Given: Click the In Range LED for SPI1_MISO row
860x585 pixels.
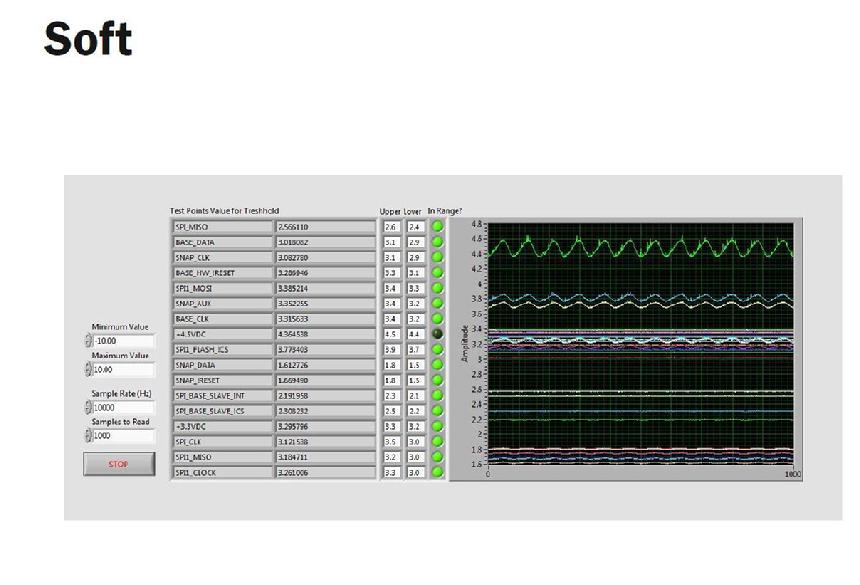Looking at the screenshot, I should [437, 456].
